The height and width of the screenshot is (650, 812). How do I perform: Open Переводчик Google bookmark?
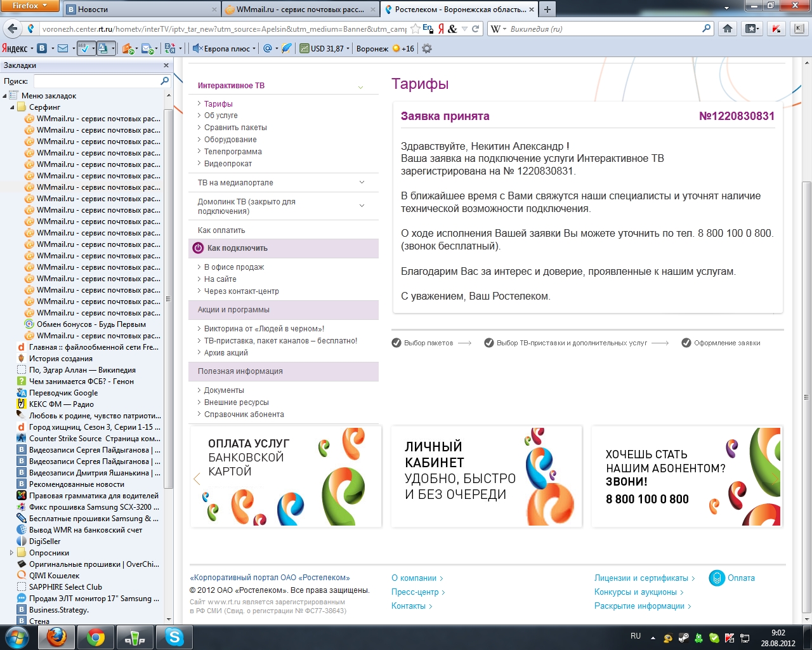coord(63,393)
